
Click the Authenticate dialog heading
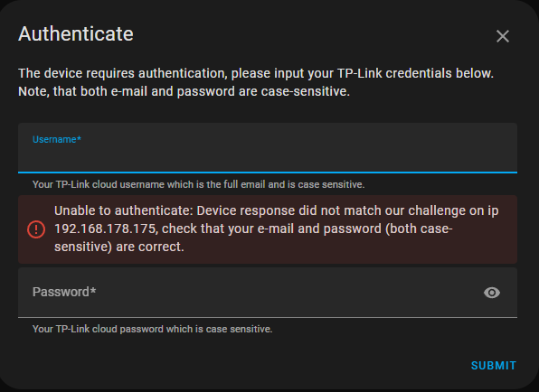click(76, 33)
